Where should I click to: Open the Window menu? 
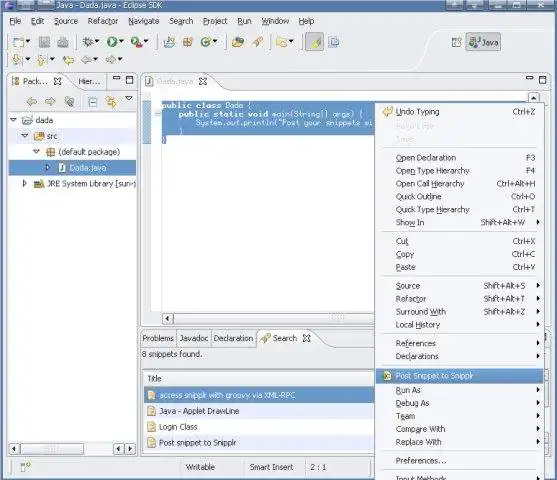click(275, 21)
